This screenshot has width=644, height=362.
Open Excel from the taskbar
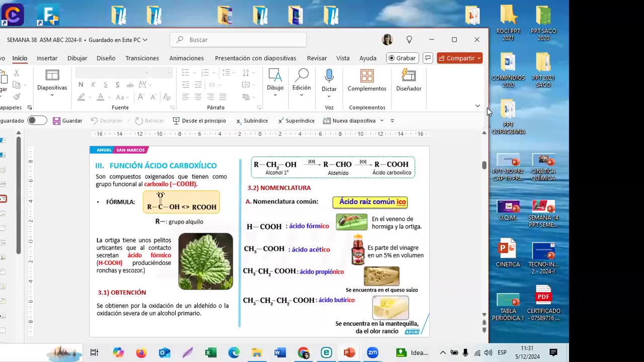pyautogui.click(x=211, y=352)
